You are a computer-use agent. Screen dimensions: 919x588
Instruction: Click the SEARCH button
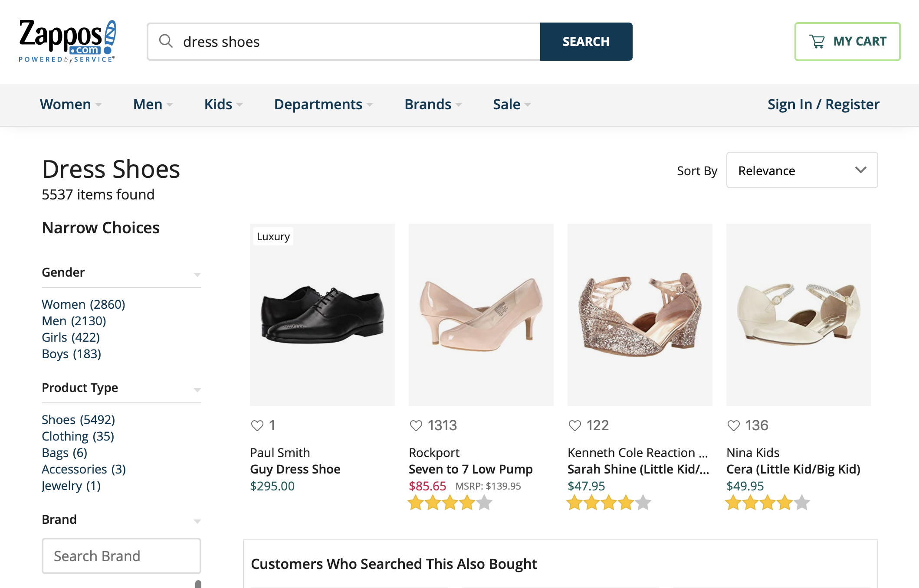[x=586, y=42]
